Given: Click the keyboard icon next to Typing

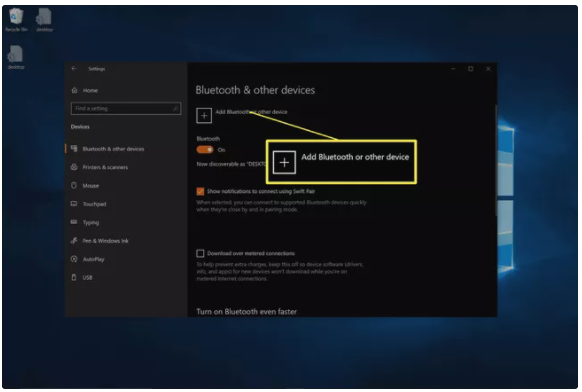Looking at the screenshot, I should pos(74,222).
